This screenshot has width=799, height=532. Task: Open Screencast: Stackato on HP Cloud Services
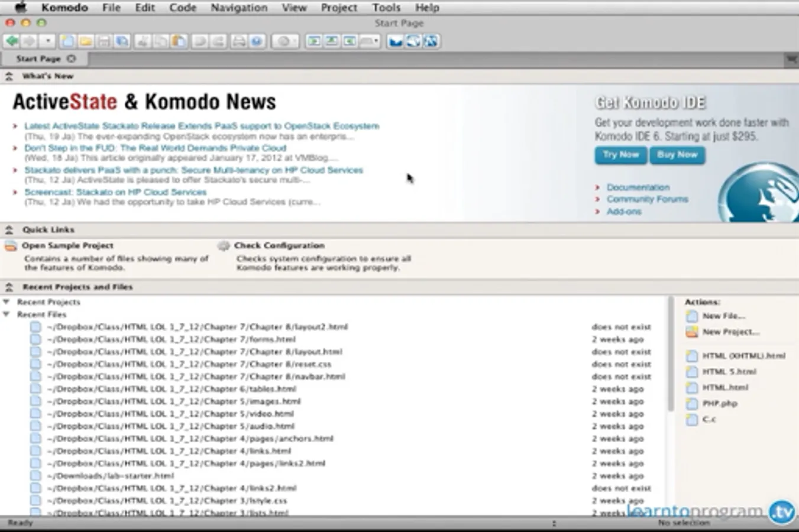(x=115, y=192)
